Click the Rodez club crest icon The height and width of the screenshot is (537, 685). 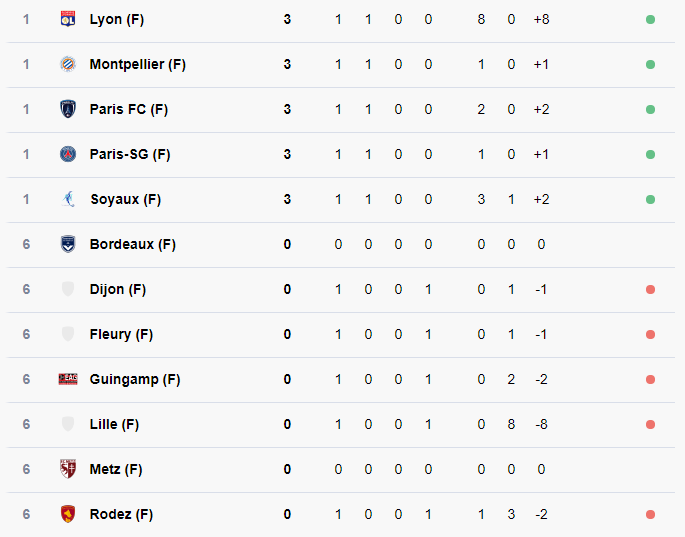[68, 514]
